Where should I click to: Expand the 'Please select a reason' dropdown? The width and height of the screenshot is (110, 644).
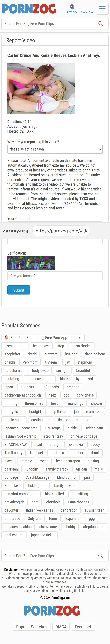pos(55,149)
